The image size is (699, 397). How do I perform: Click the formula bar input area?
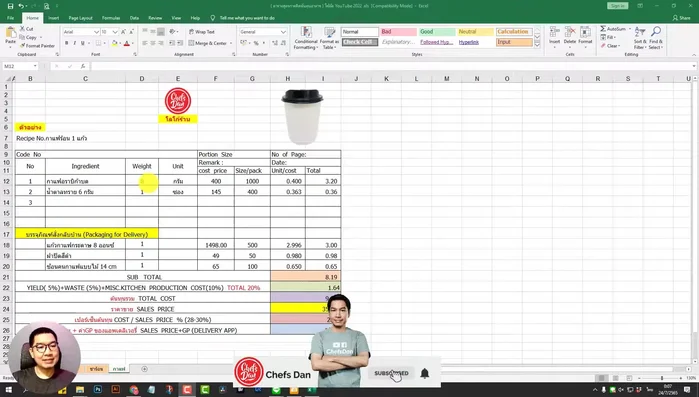pos(392,66)
